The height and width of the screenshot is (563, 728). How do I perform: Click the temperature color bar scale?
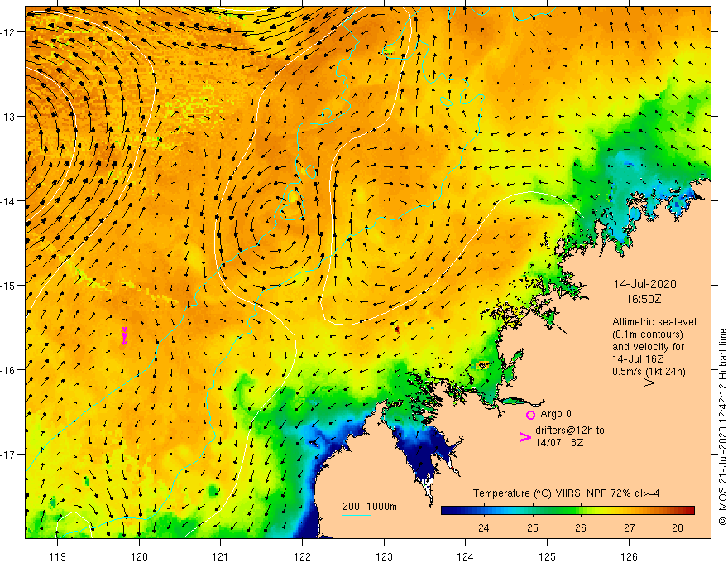568,510
